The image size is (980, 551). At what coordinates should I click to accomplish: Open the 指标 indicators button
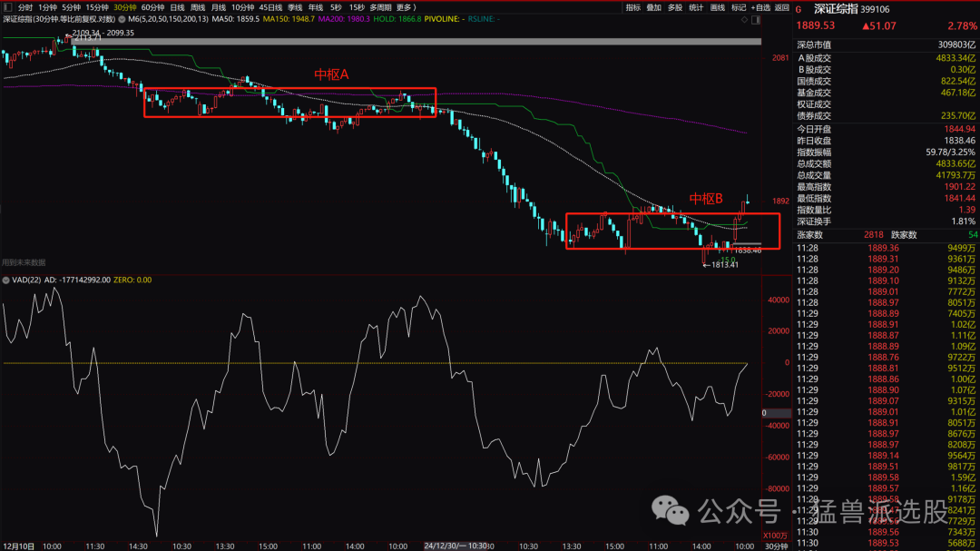click(633, 7)
